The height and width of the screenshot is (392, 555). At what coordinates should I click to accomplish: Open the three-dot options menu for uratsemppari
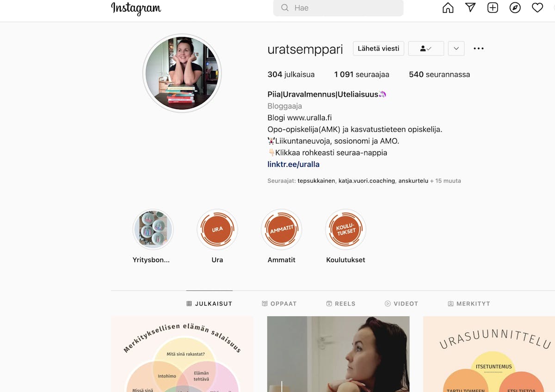(479, 49)
